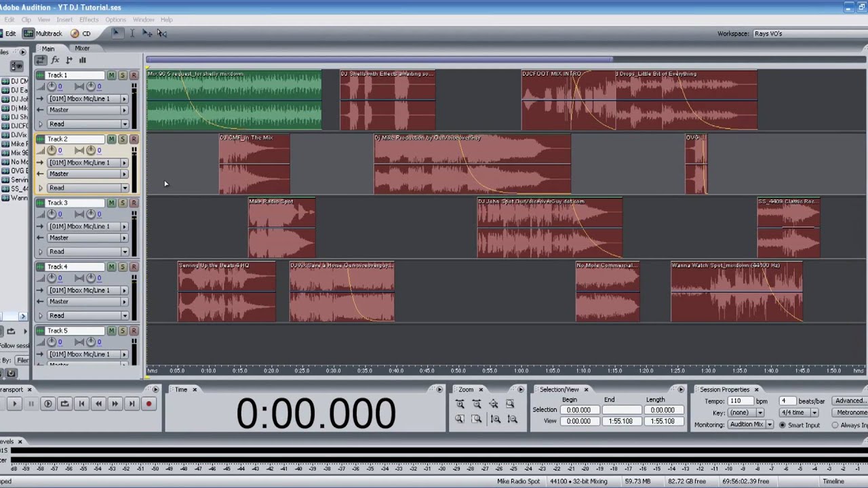
Task: Select the Smart Input radio button
Action: (x=783, y=425)
